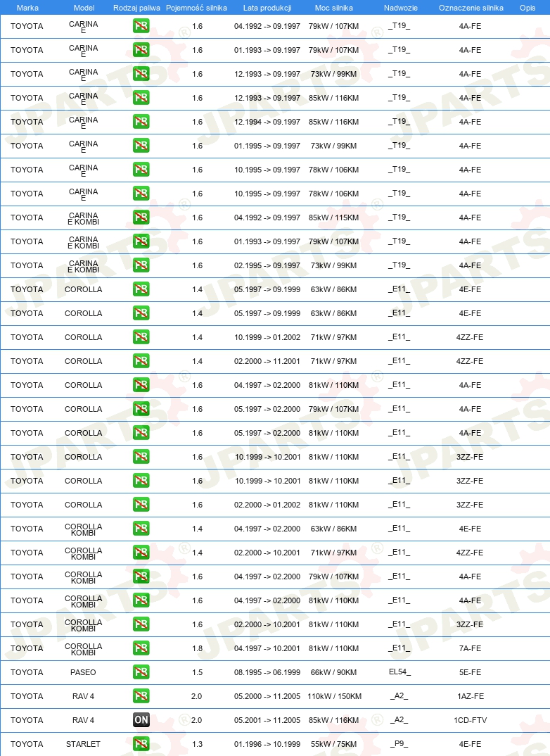Click TOYOTA in the Starlet row
Image resolution: width=550 pixels, height=756 pixels.
[x=27, y=744]
